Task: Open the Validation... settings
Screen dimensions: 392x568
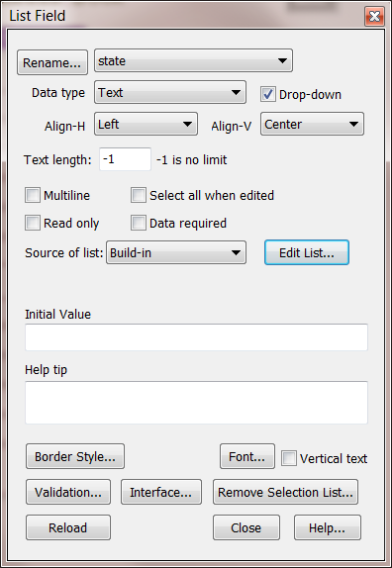Action: coord(68,492)
